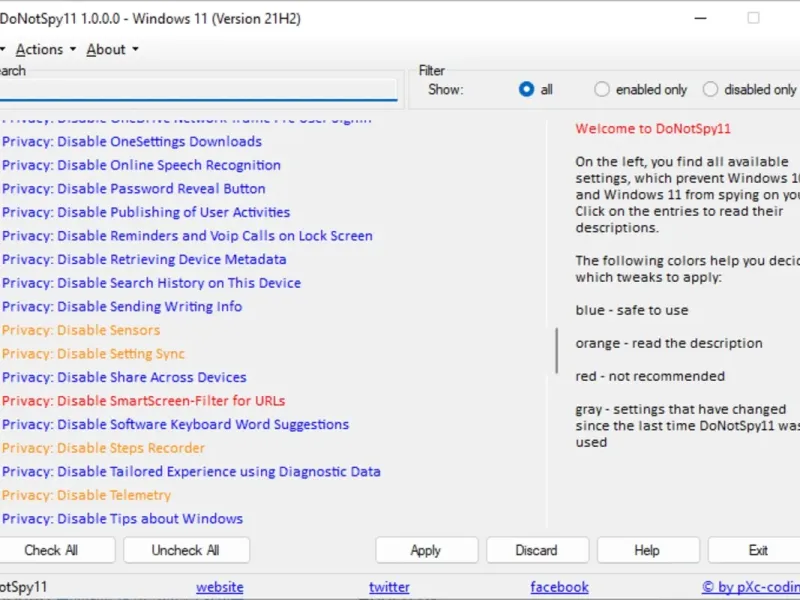The width and height of the screenshot is (800, 600).
Task: Select 'Disable Share Across Devices' entry
Action: click(124, 377)
